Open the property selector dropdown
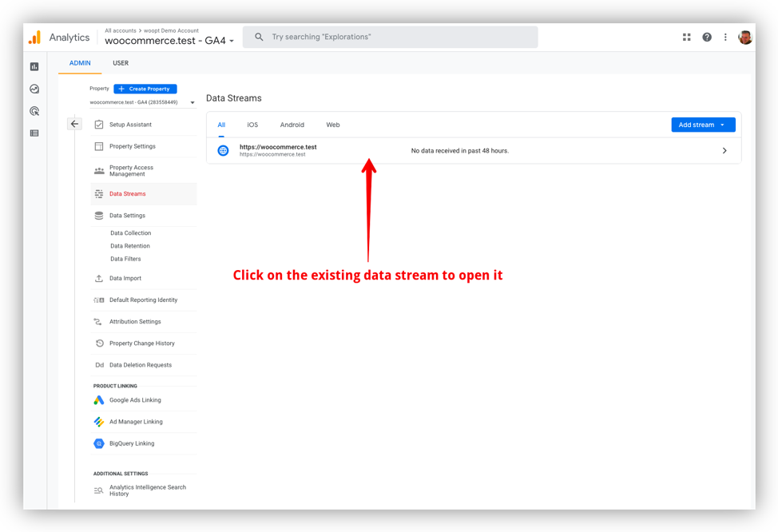 pyautogui.click(x=142, y=102)
